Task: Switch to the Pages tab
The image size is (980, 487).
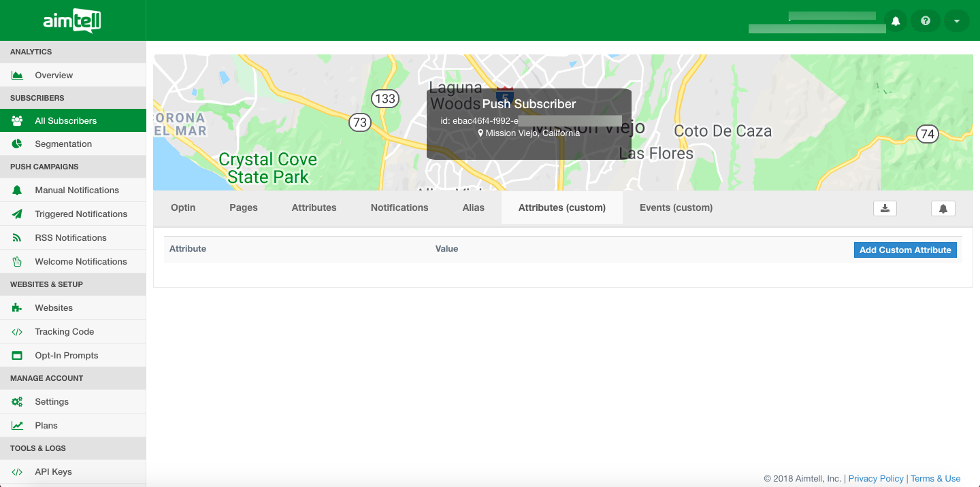Action: 244,207
